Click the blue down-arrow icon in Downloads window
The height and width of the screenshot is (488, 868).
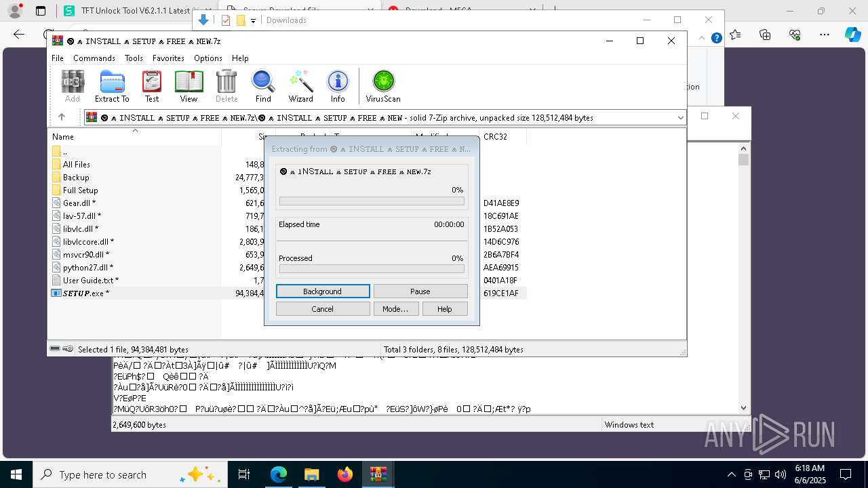click(x=203, y=20)
